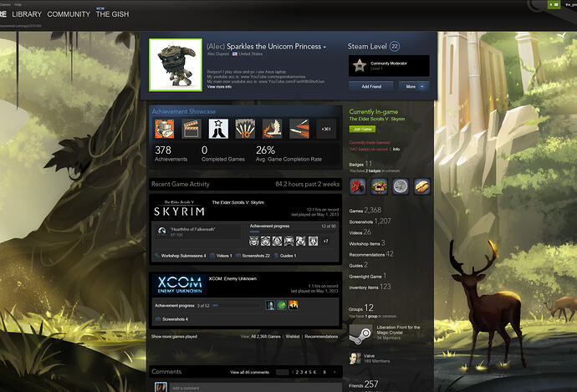Click Show more games played

174,337
